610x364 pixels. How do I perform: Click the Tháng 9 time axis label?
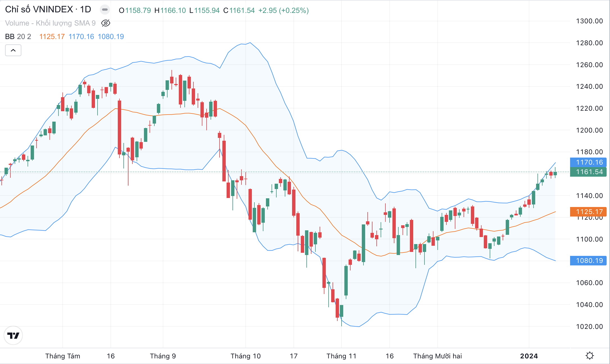coord(163,356)
